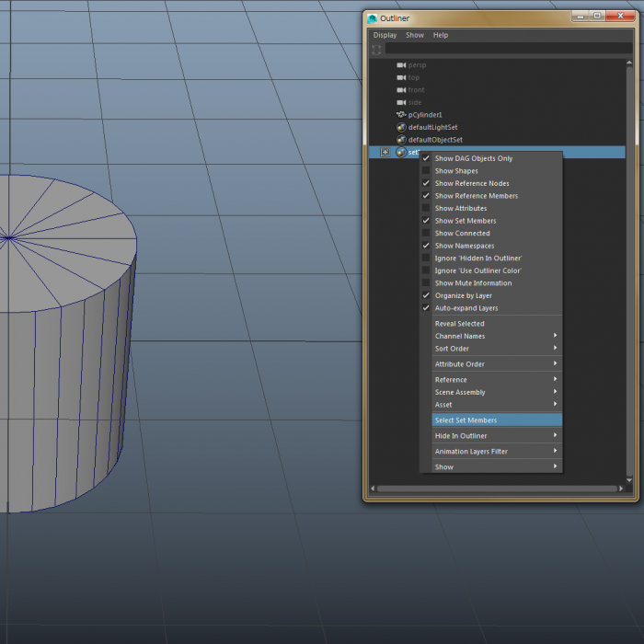The height and width of the screenshot is (644, 644).
Task: Click the defaultObjectSet set icon
Action: click(401, 140)
